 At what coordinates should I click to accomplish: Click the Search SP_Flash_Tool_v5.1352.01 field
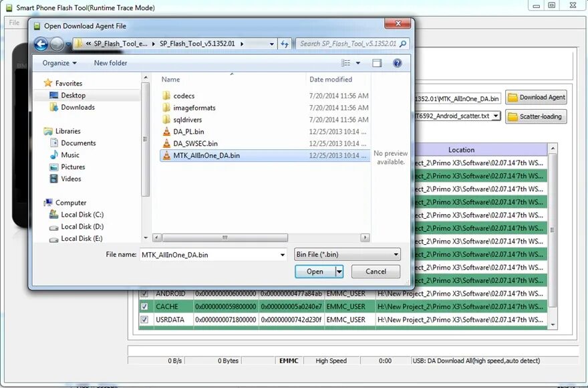click(x=347, y=44)
